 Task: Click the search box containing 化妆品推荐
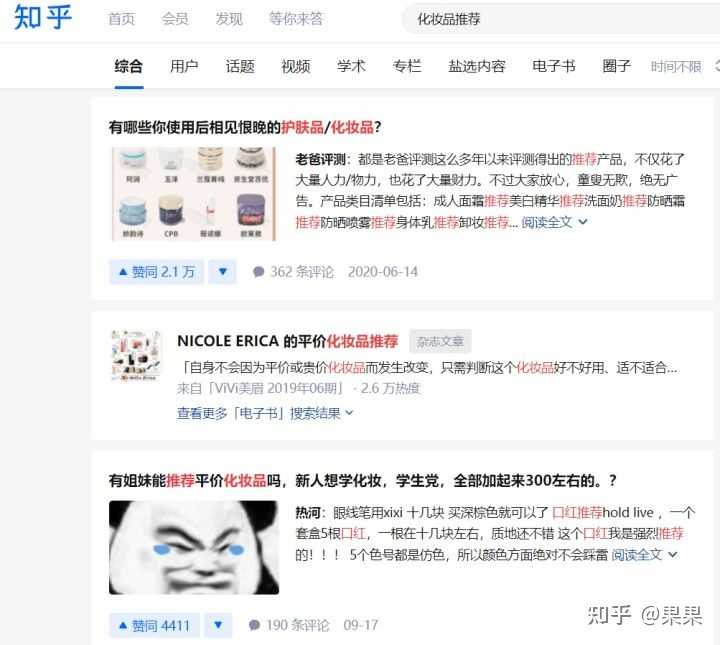click(x=560, y=19)
